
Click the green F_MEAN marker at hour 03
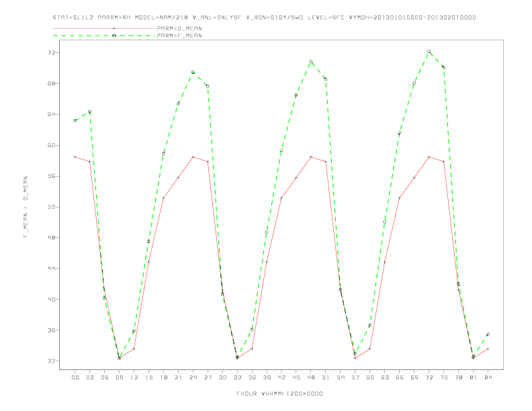[89, 111]
